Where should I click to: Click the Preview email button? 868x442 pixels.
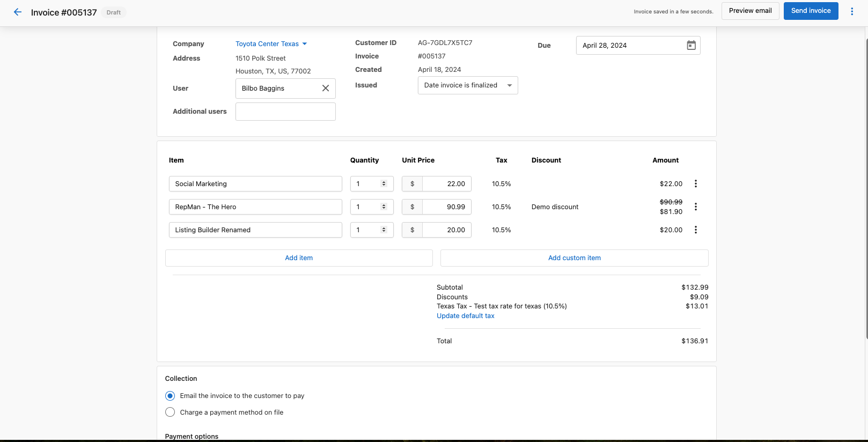pos(750,11)
